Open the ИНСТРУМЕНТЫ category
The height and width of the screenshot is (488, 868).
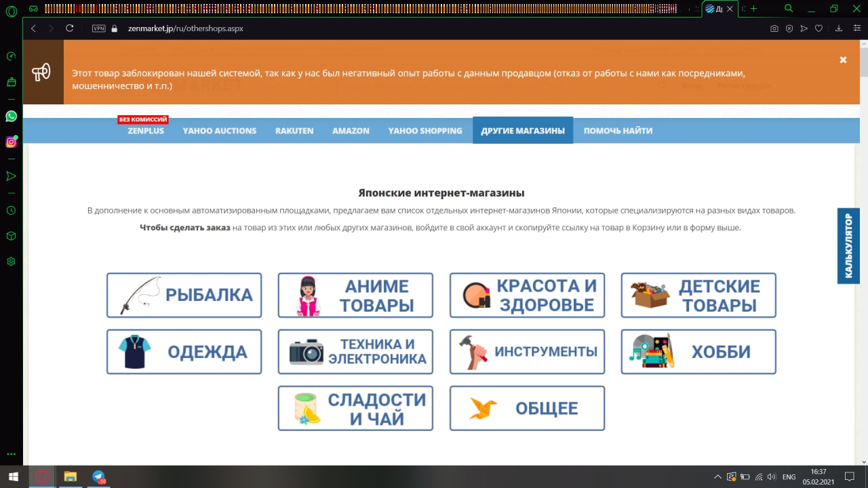527,352
